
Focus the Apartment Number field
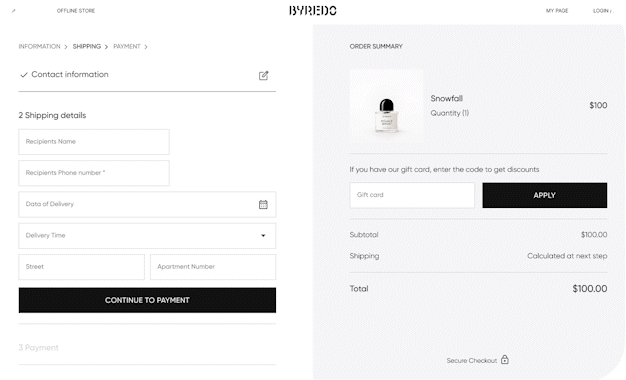coord(213,267)
